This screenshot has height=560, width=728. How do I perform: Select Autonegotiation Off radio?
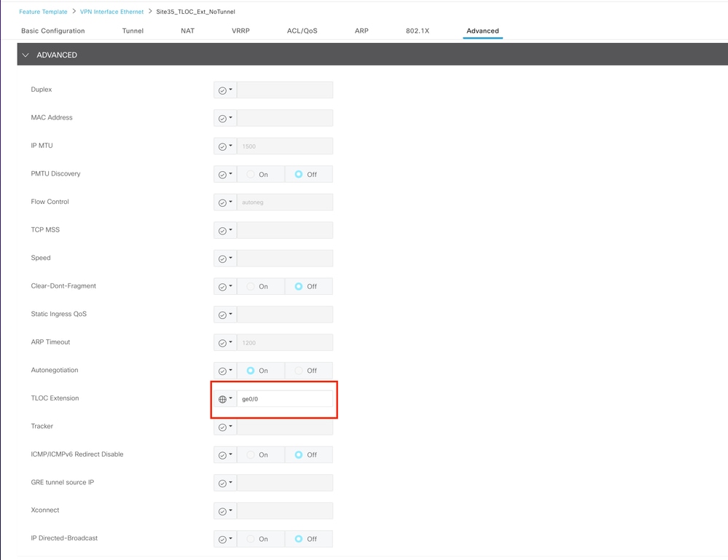point(299,371)
